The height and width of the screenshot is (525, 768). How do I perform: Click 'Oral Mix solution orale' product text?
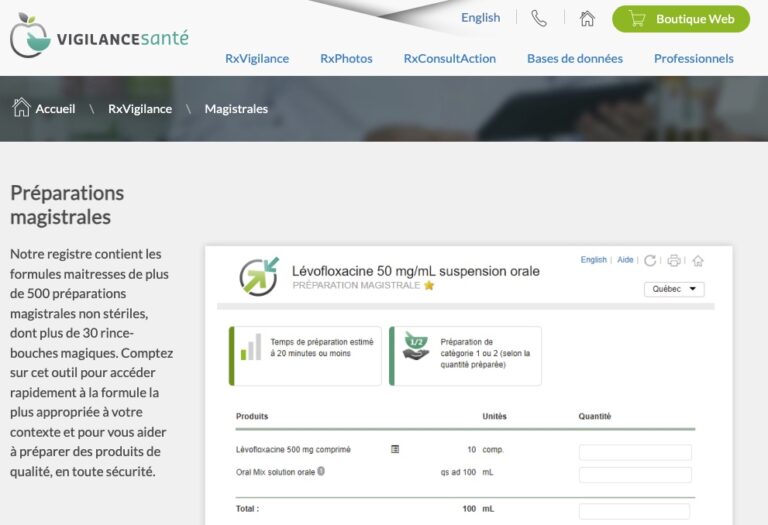tap(275, 472)
